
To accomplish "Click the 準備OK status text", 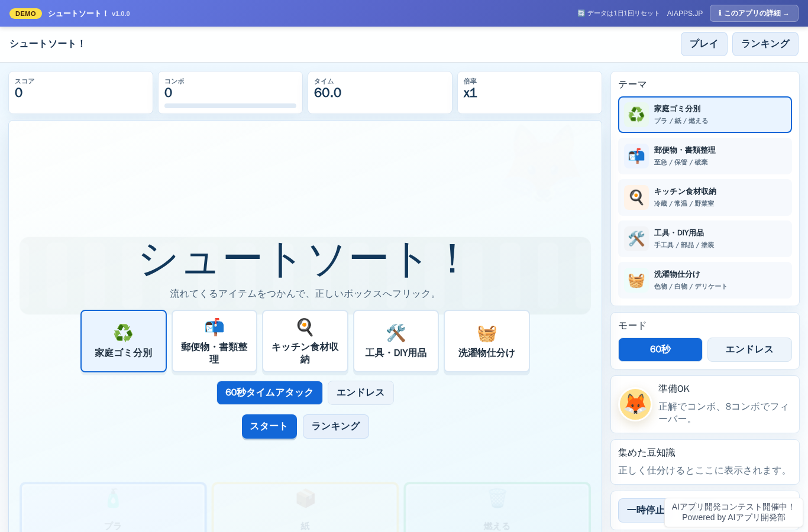I will (x=674, y=389).
